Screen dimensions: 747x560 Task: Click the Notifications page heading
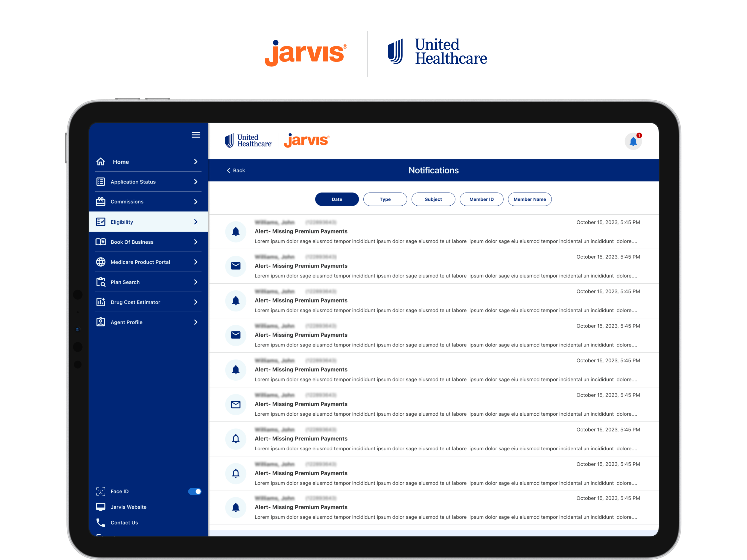click(x=434, y=170)
